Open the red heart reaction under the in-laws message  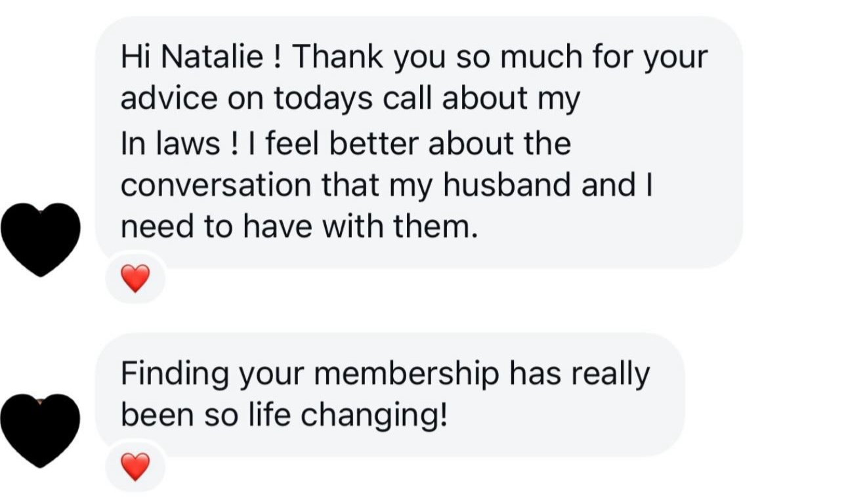[x=136, y=278]
